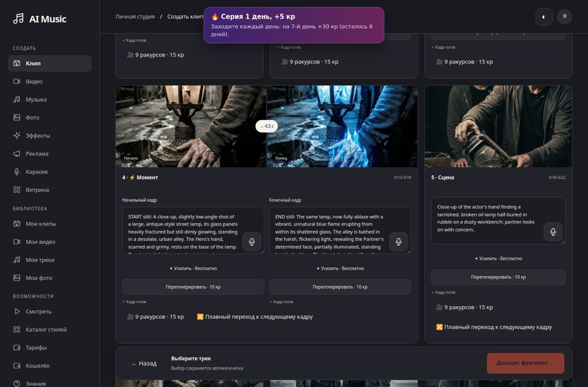
Task: Click the Витрина grid icon
Action: pyautogui.click(x=17, y=190)
